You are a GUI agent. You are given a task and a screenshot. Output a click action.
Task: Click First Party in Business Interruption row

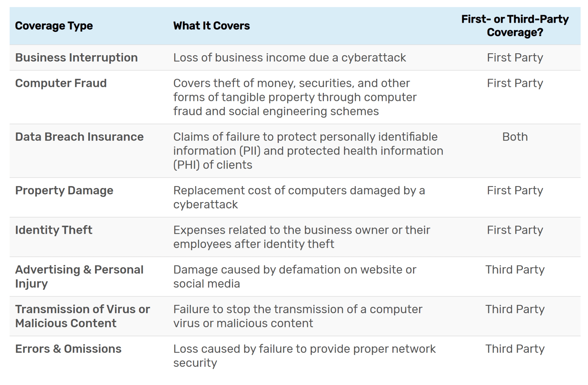tap(515, 58)
